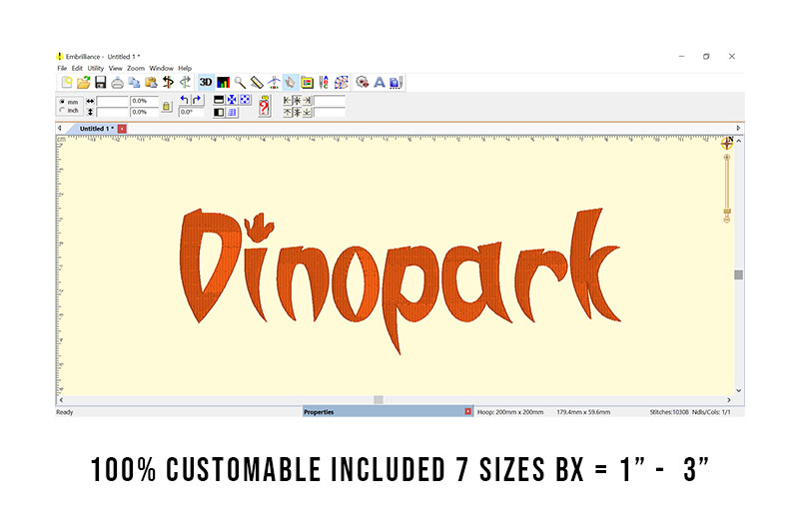Click the dotted grid pattern icon

pyautogui.click(x=341, y=83)
